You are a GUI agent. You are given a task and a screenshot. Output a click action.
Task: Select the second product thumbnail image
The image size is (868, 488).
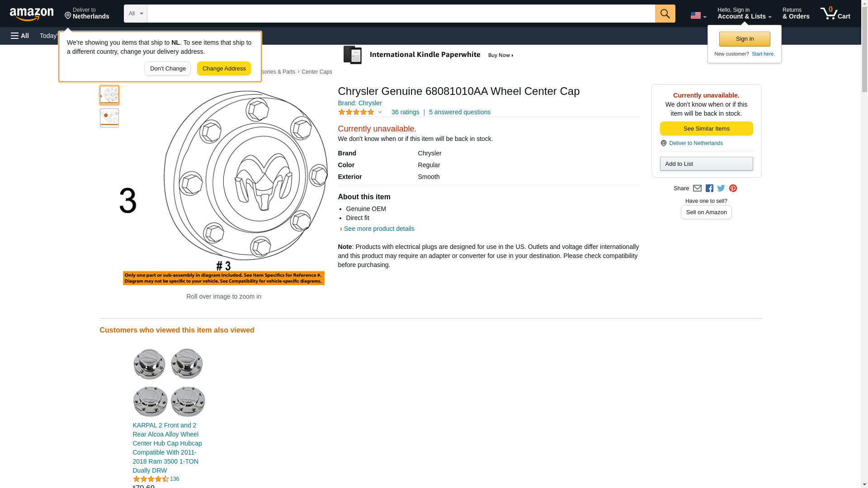click(109, 118)
